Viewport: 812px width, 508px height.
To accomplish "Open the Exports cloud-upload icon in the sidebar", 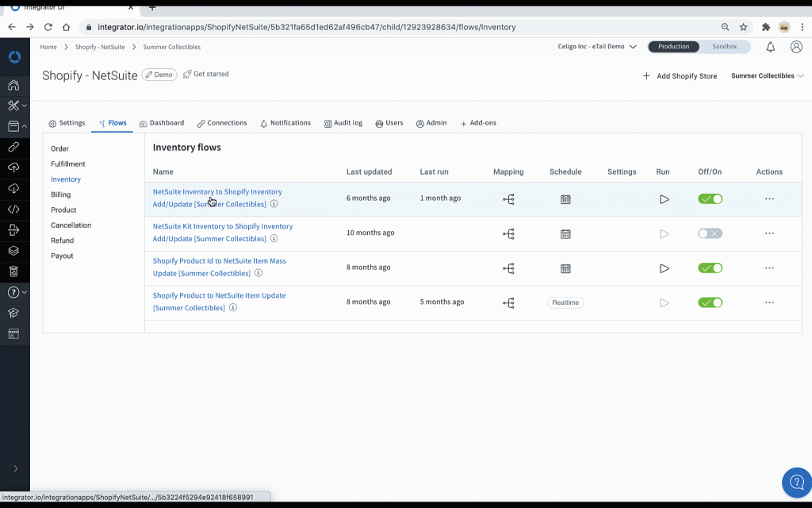I will coord(14,167).
